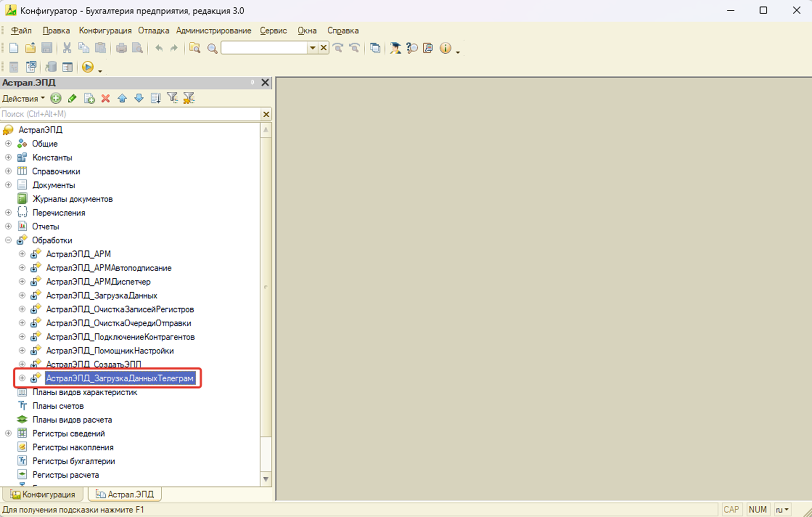Clear the toolbar search field with X
The image size is (812, 517).
click(324, 48)
